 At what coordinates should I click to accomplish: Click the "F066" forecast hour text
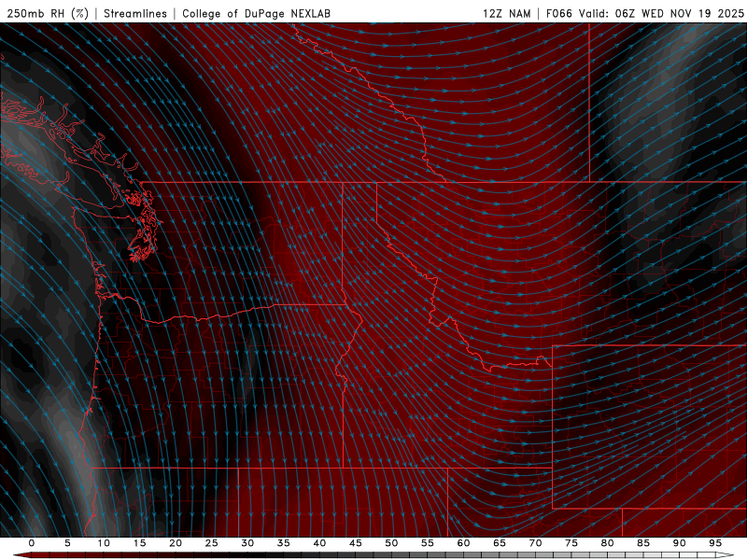558,13
